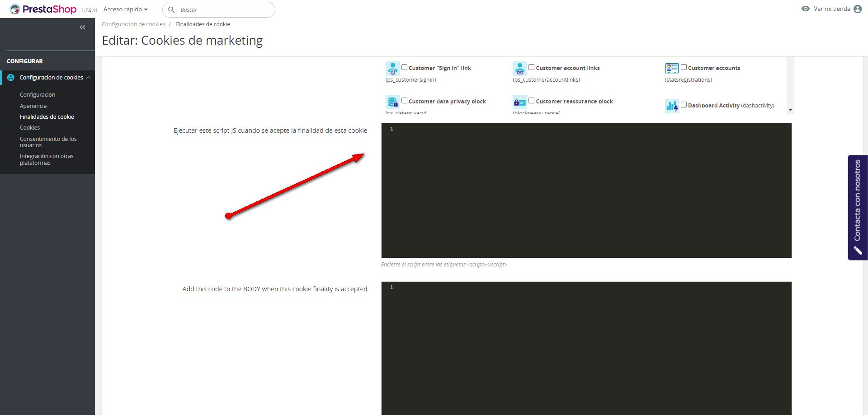Click the eye icon beside Ver mi tienda
The height and width of the screenshot is (415, 868).
pyautogui.click(x=805, y=9)
